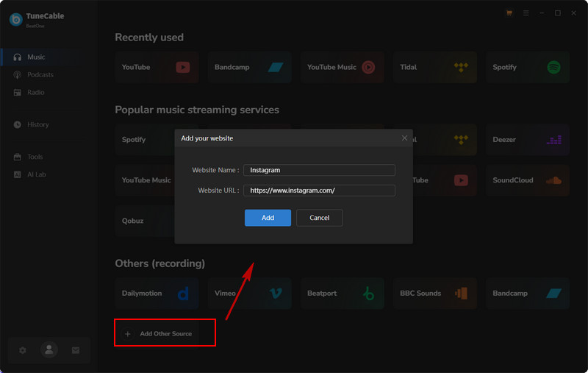Click the Website URL input field
The height and width of the screenshot is (373, 588).
pyautogui.click(x=319, y=191)
